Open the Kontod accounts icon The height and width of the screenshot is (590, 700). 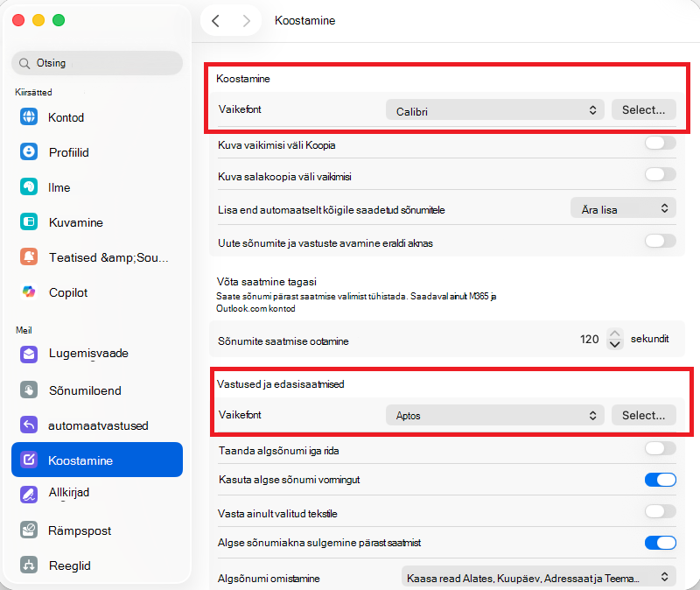29,117
